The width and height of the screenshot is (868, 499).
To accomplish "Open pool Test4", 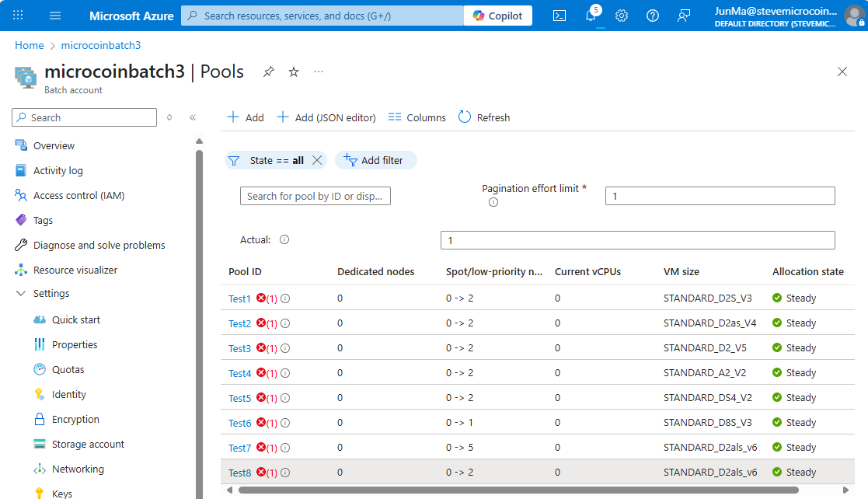I will coord(239,374).
